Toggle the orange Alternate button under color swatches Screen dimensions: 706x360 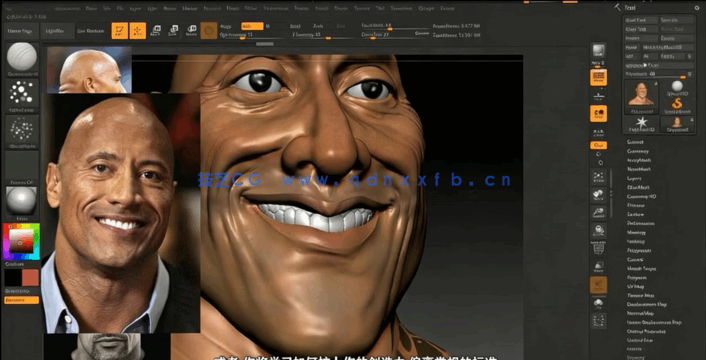pyautogui.click(x=22, y=300)
